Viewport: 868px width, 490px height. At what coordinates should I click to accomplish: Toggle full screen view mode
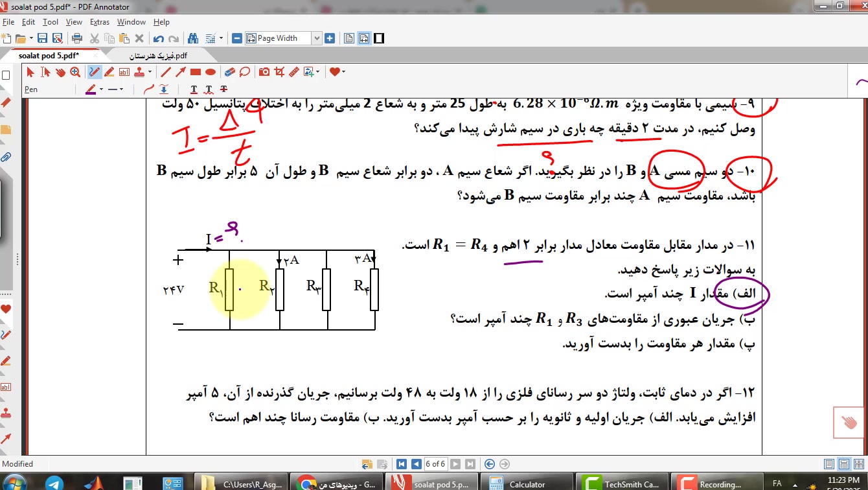[378, 38]
